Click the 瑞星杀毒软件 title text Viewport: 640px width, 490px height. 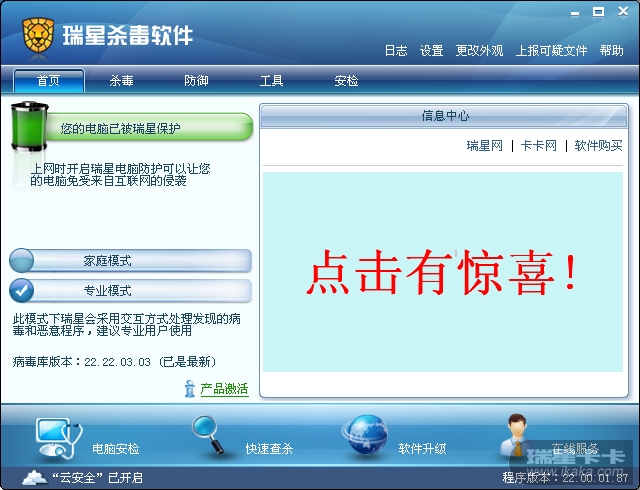click(x=128, y=35)
